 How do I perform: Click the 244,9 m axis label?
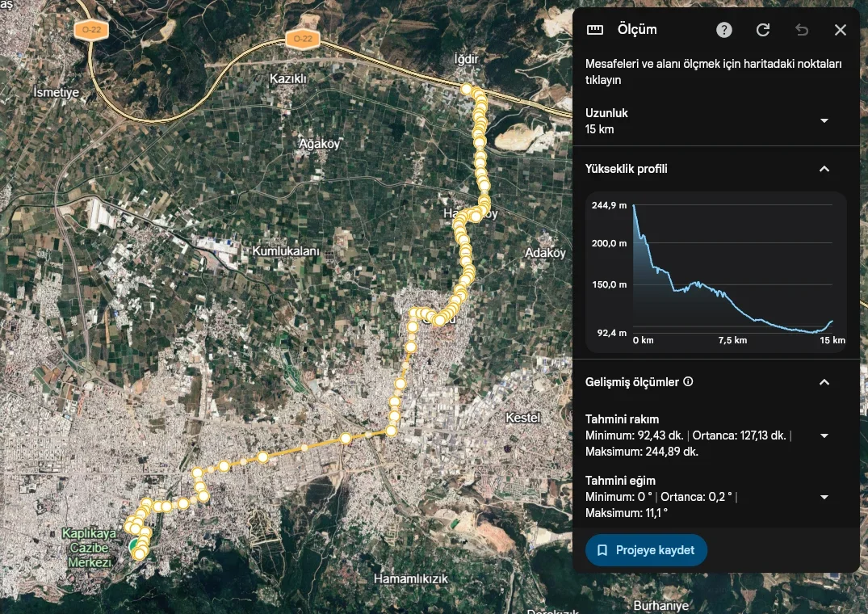coord(609,205)
